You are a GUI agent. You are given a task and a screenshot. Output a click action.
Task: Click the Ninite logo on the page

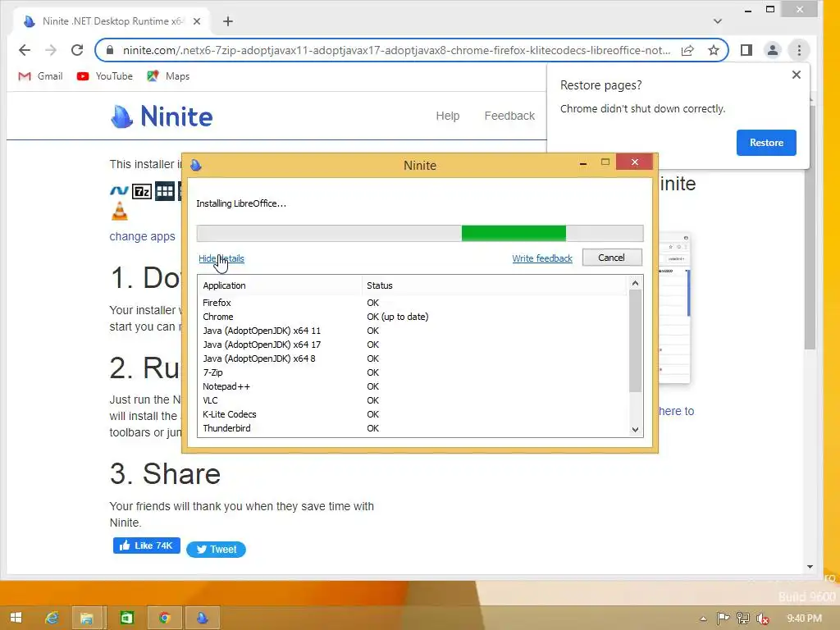[x=162, y=116]
